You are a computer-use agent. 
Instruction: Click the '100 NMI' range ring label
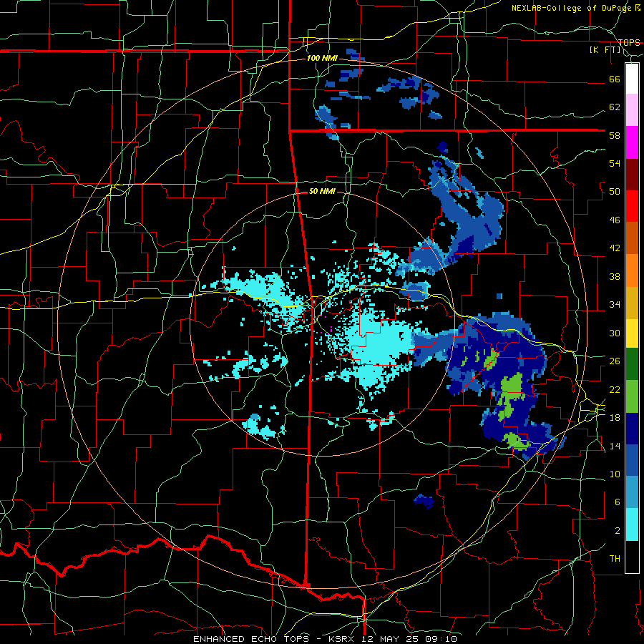tap(322, 59)
